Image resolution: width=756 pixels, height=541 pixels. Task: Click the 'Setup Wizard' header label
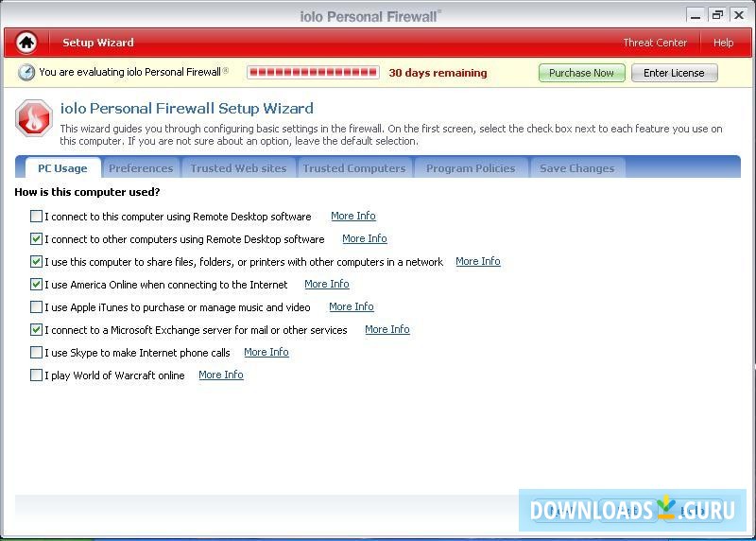coord(98,43)
